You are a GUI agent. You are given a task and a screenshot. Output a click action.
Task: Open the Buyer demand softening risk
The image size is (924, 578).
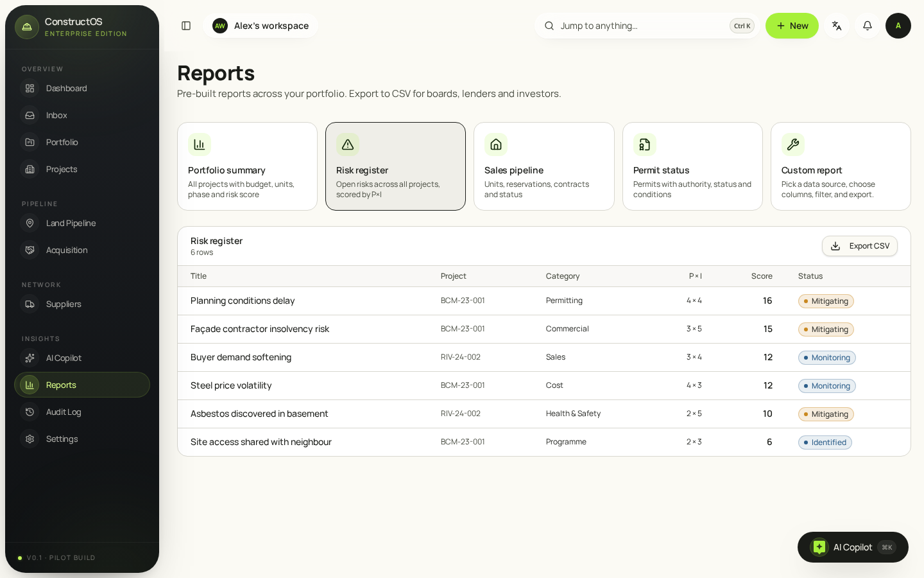[544, 357]
